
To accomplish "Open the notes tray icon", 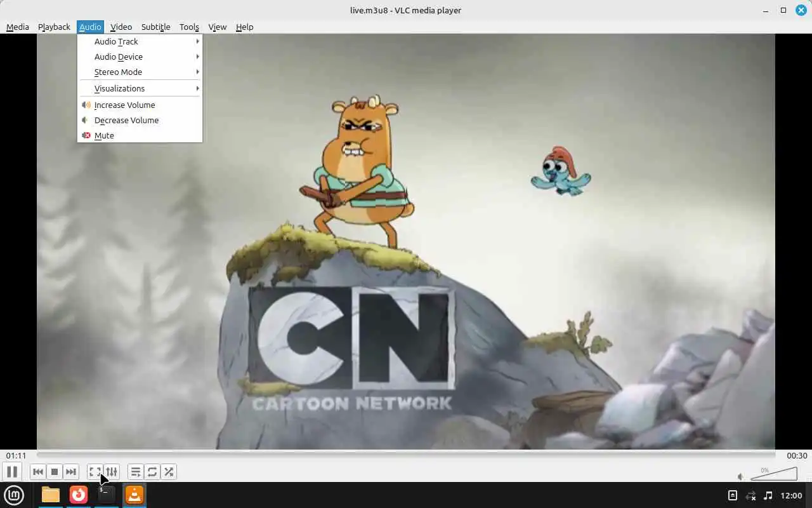I will click(732, 495).
